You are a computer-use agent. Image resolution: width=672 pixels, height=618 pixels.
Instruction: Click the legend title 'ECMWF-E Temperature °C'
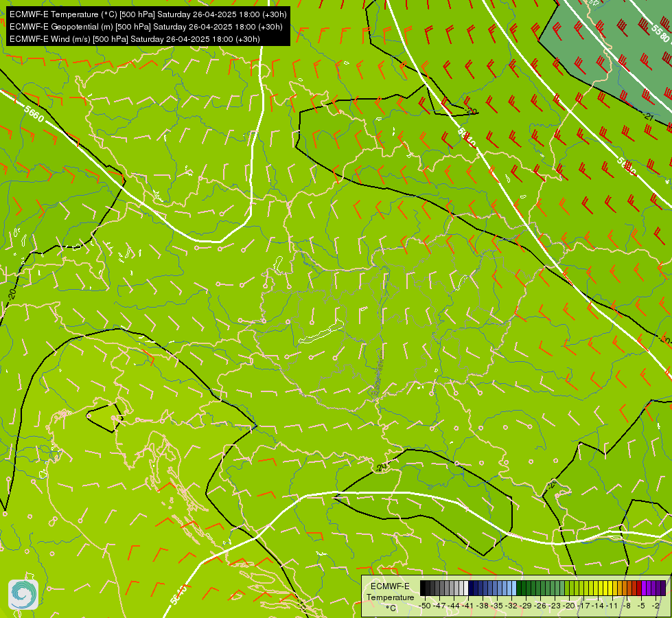390,597
